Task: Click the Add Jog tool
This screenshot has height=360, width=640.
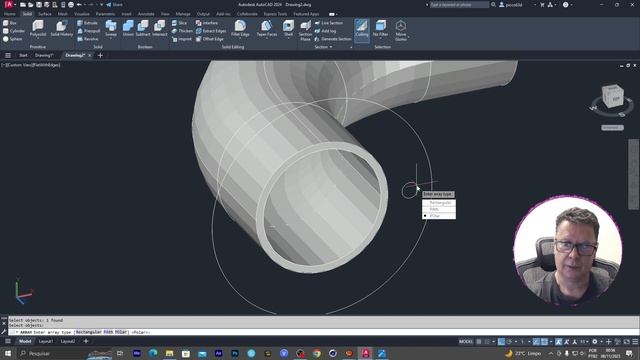Action: point(325,31)
